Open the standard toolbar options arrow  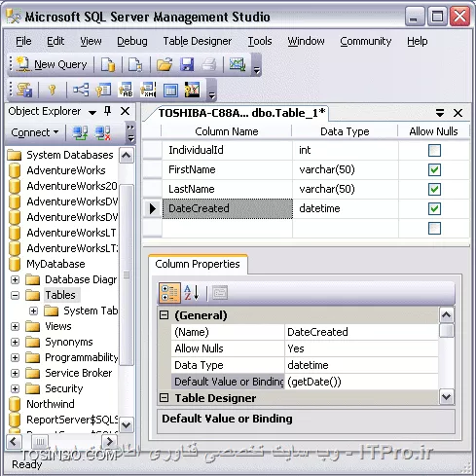point(256,65)
